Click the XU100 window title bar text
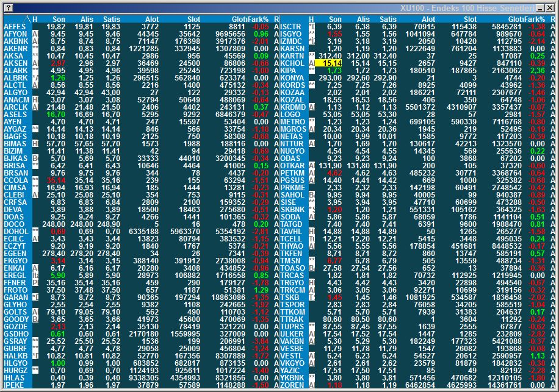 pos(467,8)
